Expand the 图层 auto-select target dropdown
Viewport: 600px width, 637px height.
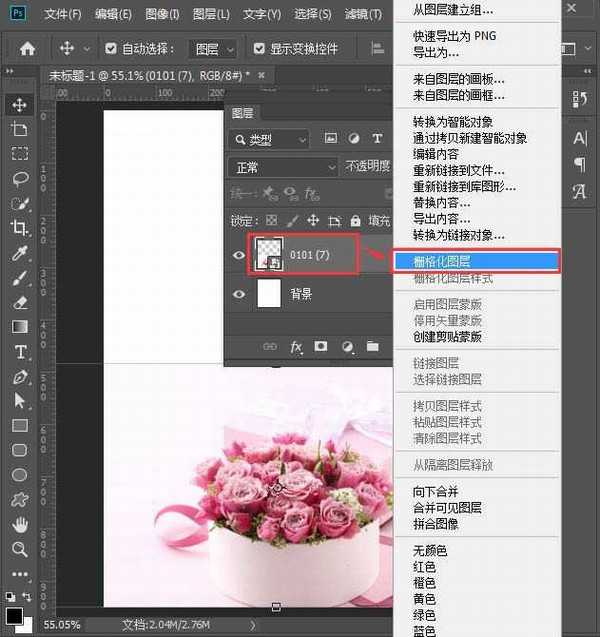pyautogui.click(x=214, y=49)
